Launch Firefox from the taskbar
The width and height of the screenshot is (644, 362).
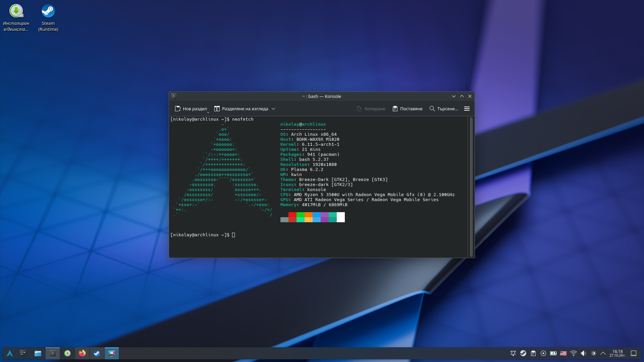point(82,353)
